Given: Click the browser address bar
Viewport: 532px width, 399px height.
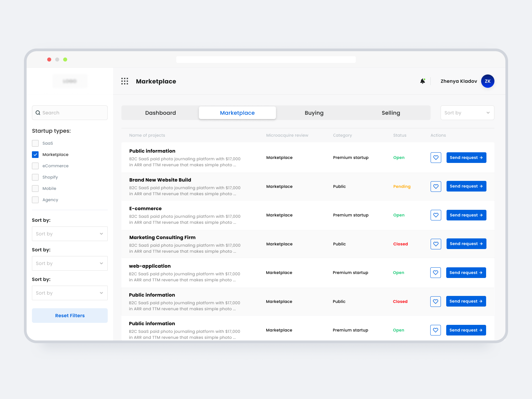Looking at the screenshot, I should pyautogui.click(x=266, y=60).
